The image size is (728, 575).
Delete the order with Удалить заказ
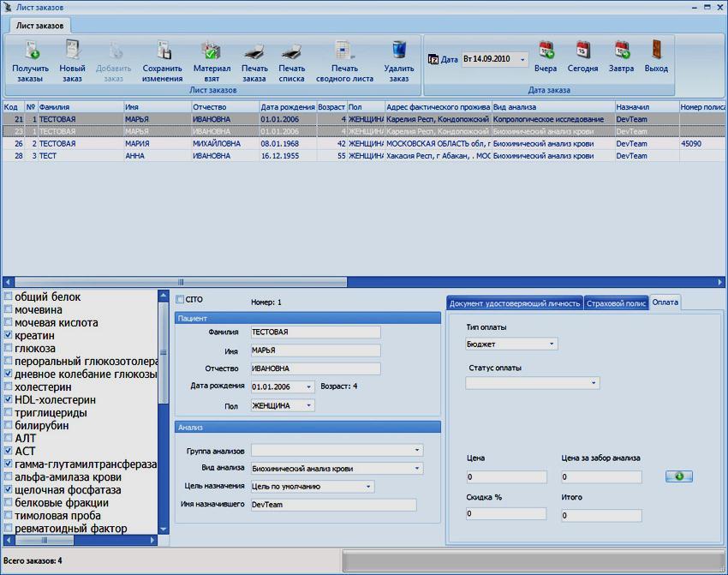tap(398, 51)
